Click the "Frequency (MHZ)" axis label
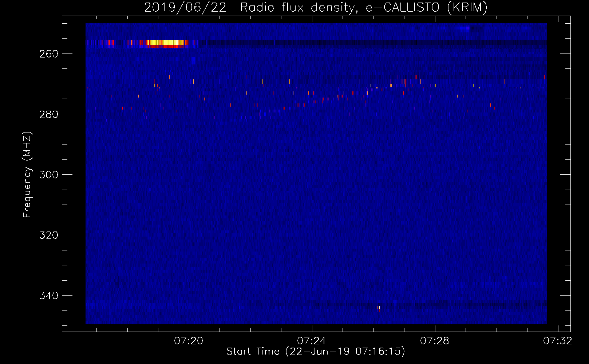Image resolution: width=589 pixels, height=364 pixels. coord(27,175)
